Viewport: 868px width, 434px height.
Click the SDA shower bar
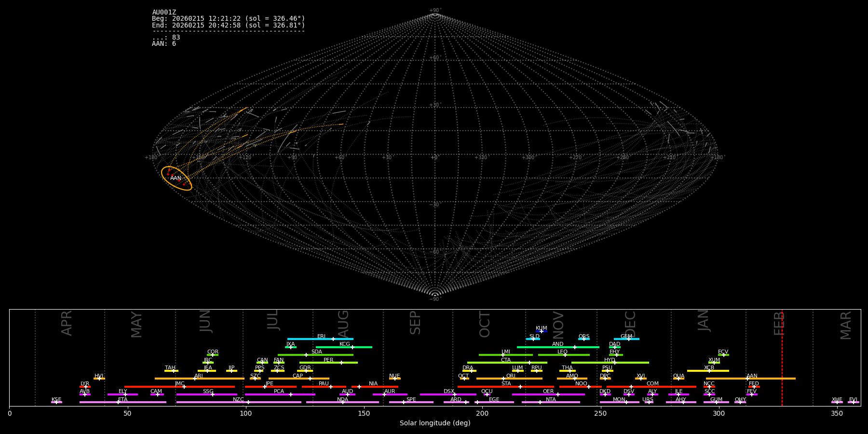click(x=315, y=355)
